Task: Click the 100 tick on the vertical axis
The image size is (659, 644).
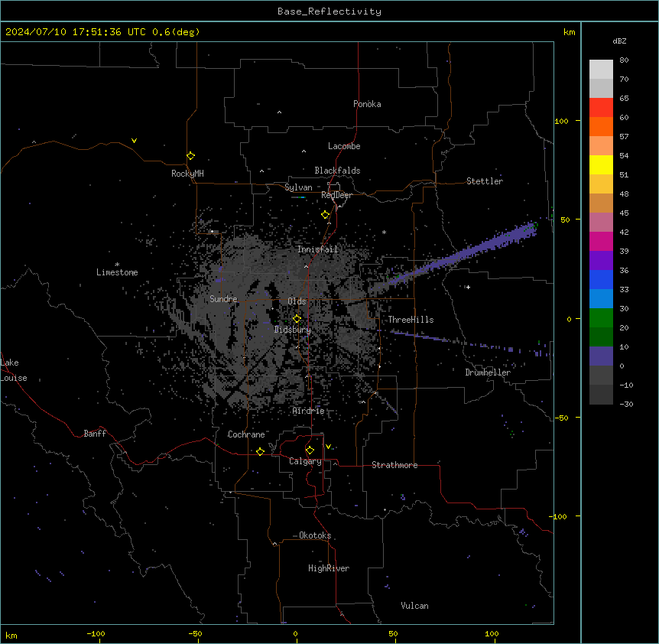Action: click(x=561, y=121)
